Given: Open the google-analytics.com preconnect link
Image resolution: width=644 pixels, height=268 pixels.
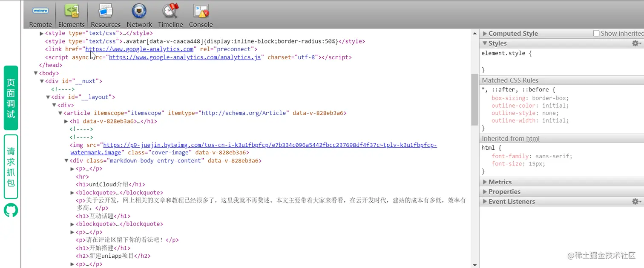Looking at the screenshot, I should pyautogui.click(x=139, y=49).
